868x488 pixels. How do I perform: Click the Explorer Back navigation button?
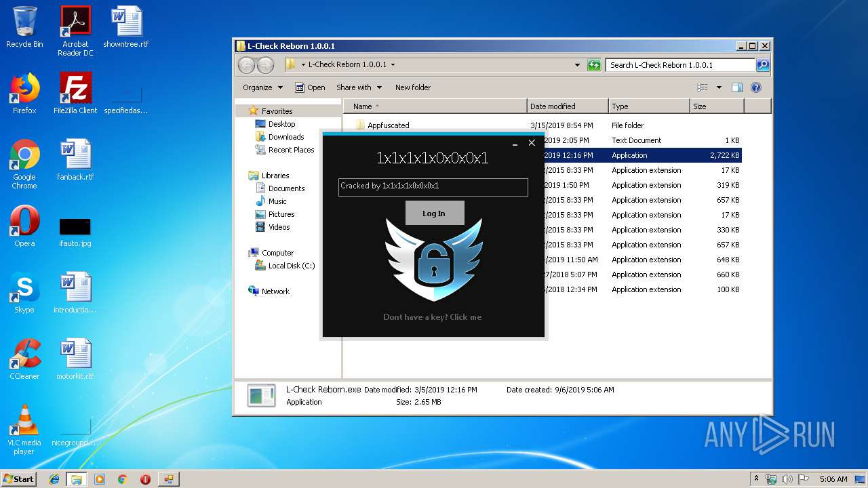(x=247, y=65)
